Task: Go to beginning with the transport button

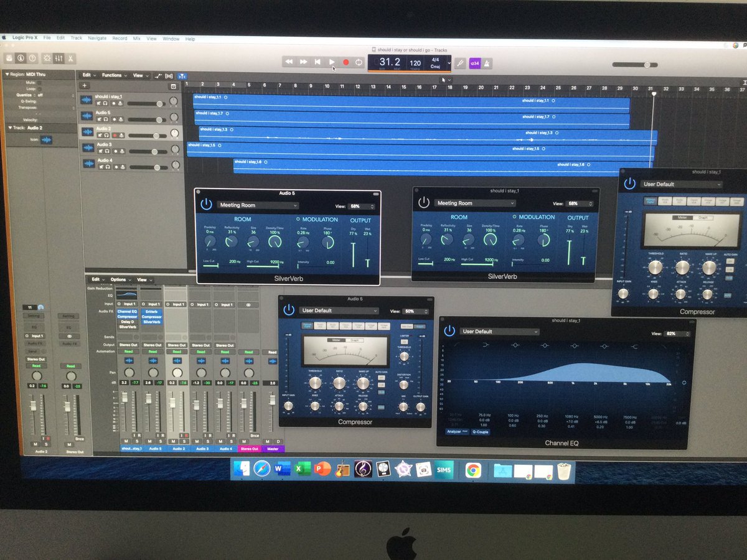Action: tap(317, 62)
